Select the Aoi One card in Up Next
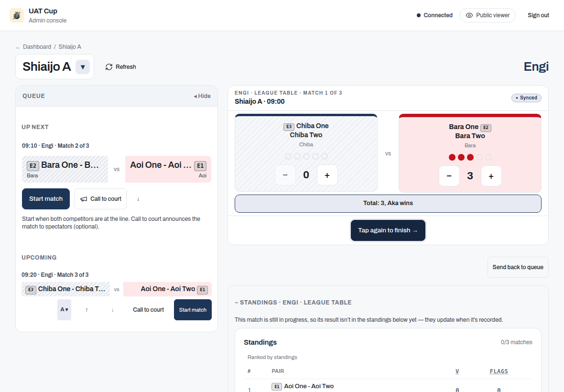 tap(168, 169)
